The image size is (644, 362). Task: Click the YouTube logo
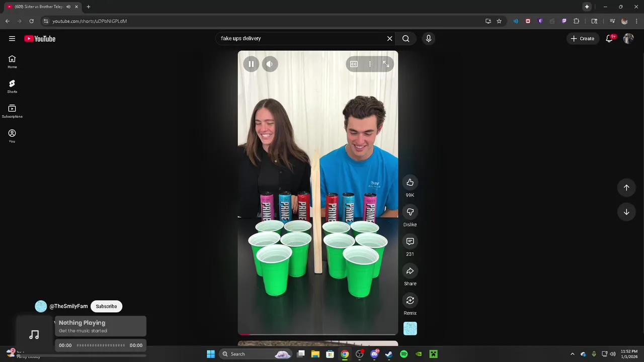(x=40, y=39)
